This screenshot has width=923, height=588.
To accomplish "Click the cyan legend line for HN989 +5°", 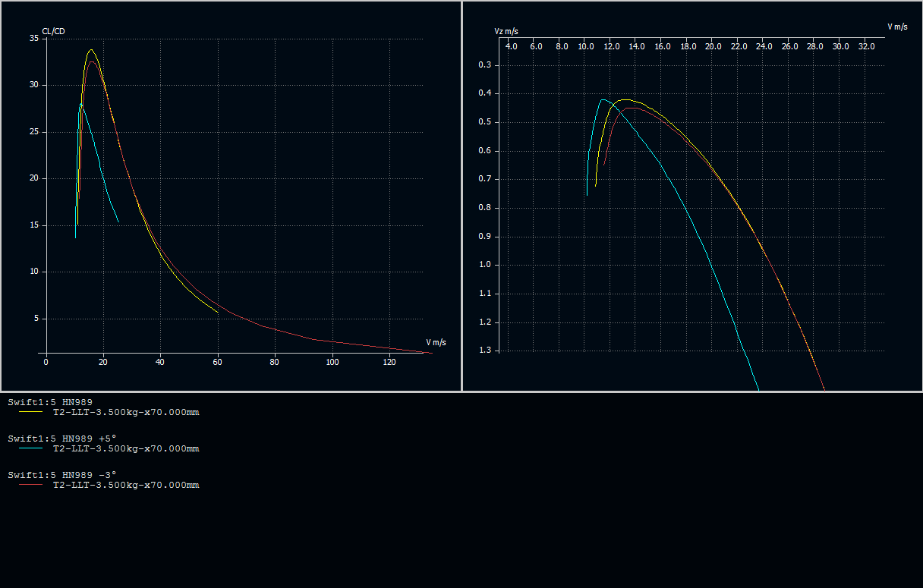I will click(x=31, y=449).
